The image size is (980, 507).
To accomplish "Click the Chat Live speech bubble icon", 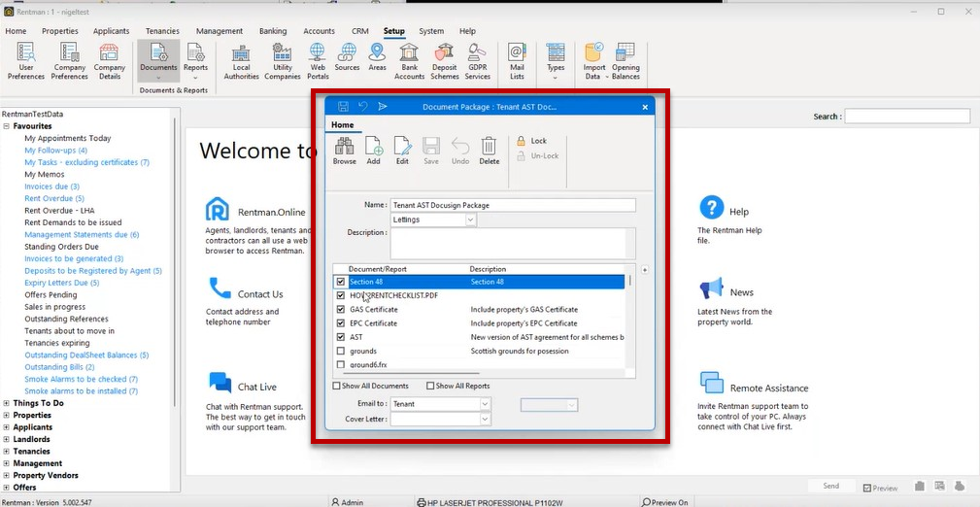I will coord(220,382).
